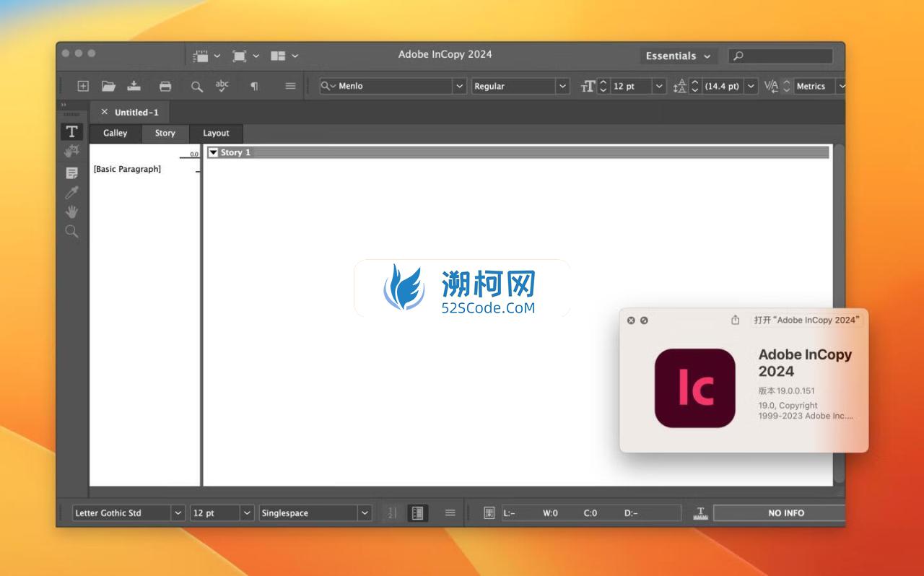The image size is (924, 576).
Task: Expand the Regular font style dropdown
Action: pyautogui.click(x=562, y=86)
